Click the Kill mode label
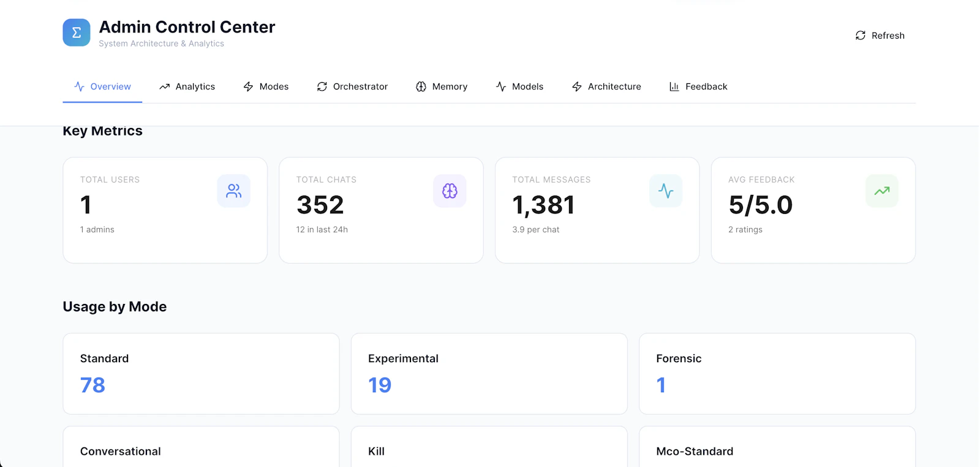Viewport: 980px width, 467px height. tap(377, 451)
